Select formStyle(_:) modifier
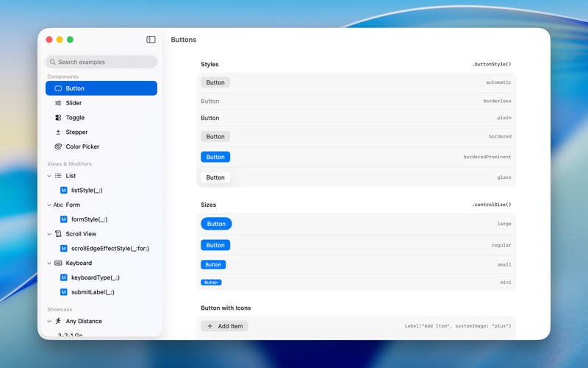This screenshot has height=368, width=588. 89,219
